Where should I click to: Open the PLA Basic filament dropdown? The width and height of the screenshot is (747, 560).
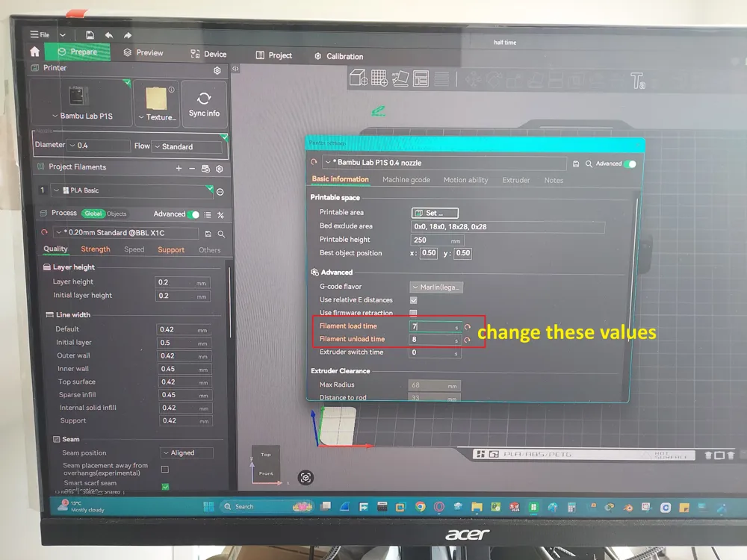[131, 190]
